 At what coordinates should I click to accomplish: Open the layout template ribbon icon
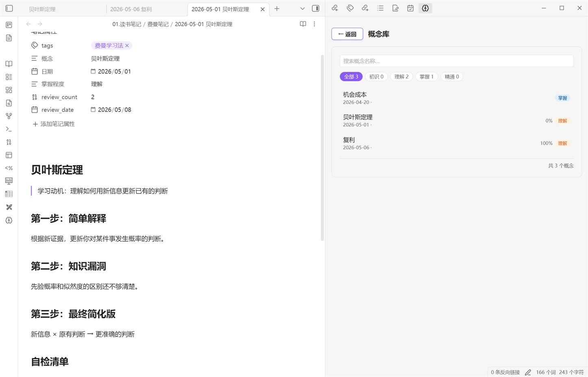coord(9,155)
